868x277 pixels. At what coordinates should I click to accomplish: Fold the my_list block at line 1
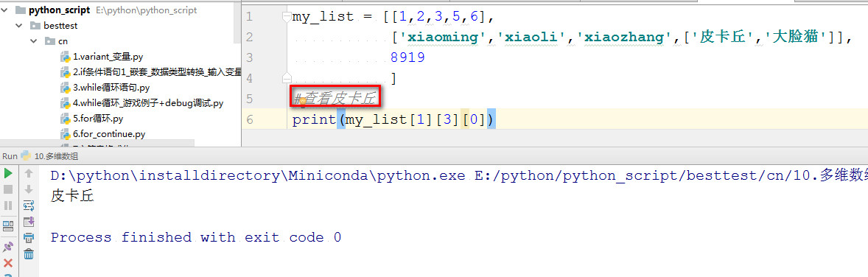[x=286, y=17]
